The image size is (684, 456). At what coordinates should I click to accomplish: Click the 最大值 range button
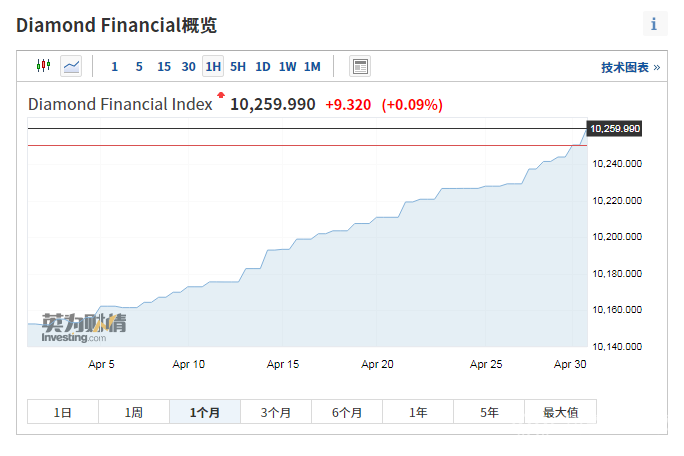(560, 412)
